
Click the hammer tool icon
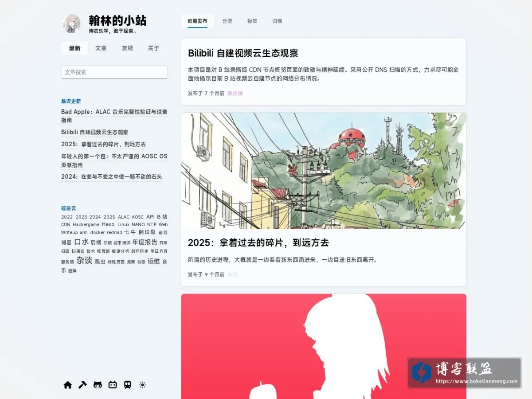[x=82, y=385]
